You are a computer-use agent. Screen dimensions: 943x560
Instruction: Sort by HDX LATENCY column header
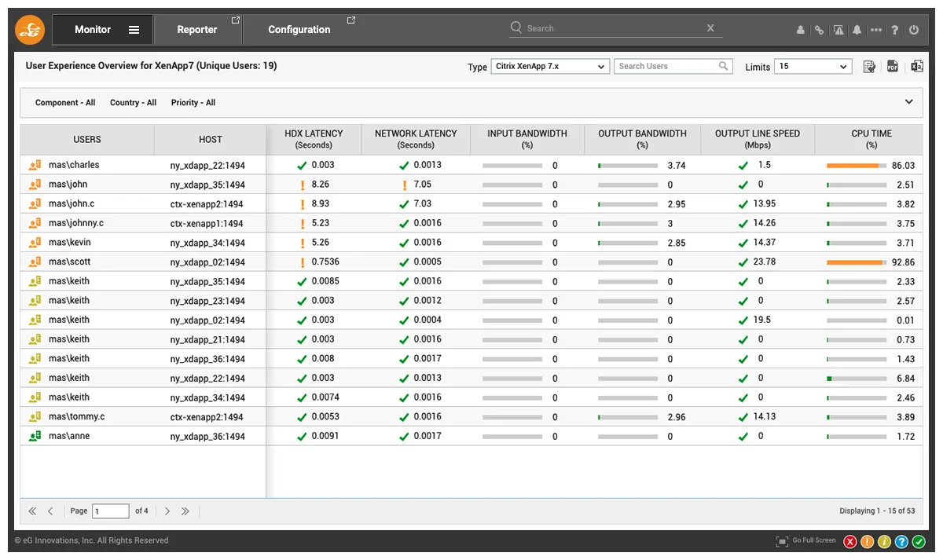coord(314,139)
